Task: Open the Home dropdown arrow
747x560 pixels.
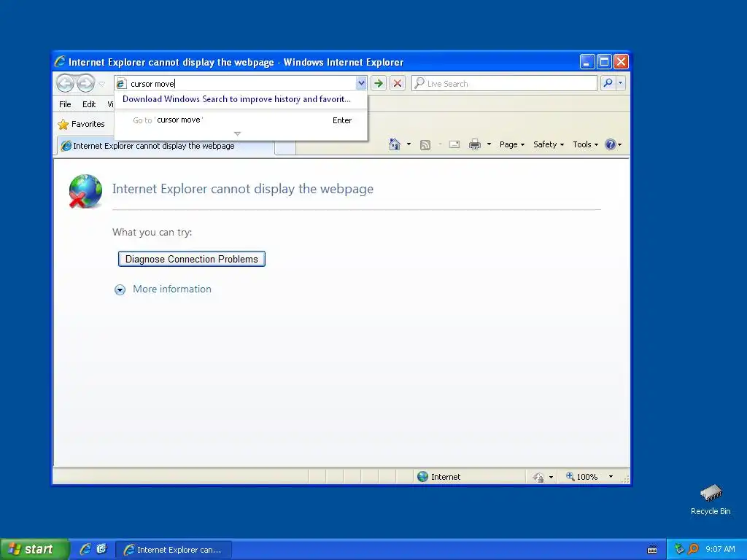Action: pos(409,144)
